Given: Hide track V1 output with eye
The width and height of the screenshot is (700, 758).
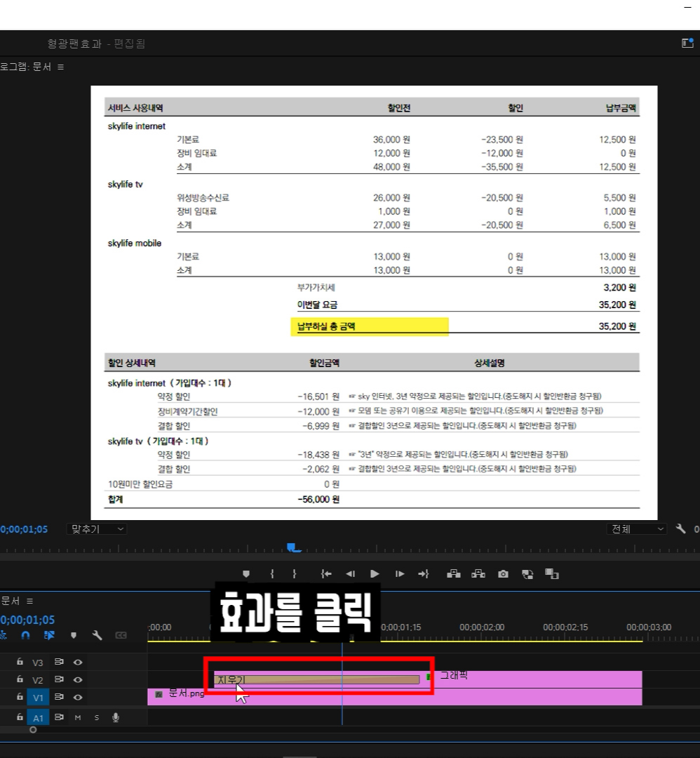Looking at the screenshot, I should click(x=78, y=697).
